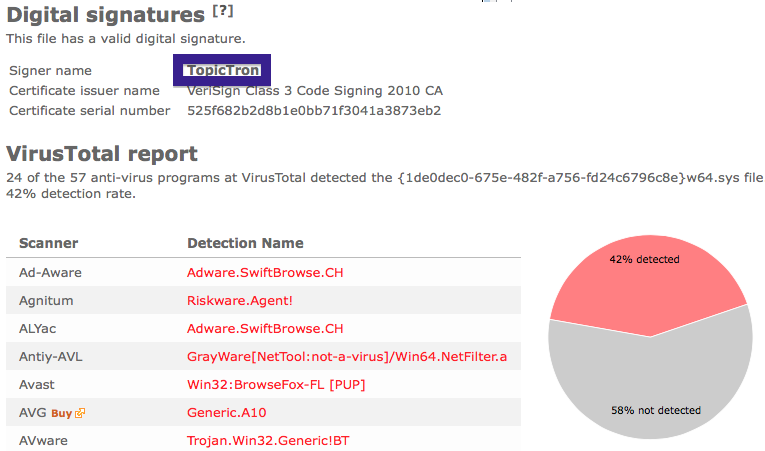Click the VeriSign Class 3 Code Signing issuer text
The height and width of the screenshot is (451, 765).
[315, 91]
